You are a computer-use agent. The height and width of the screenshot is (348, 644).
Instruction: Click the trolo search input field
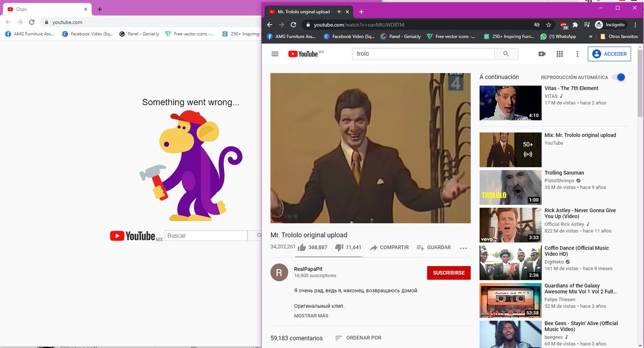tap(423, 54)
